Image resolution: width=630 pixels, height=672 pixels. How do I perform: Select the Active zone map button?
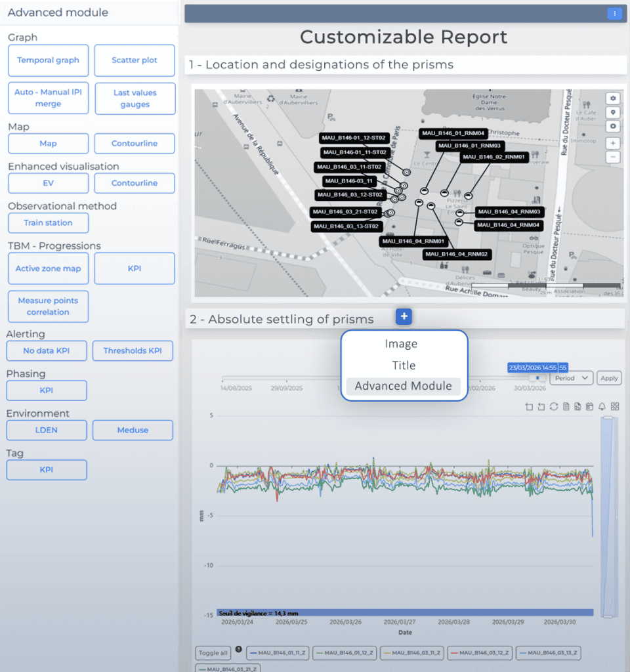[48, 268]
